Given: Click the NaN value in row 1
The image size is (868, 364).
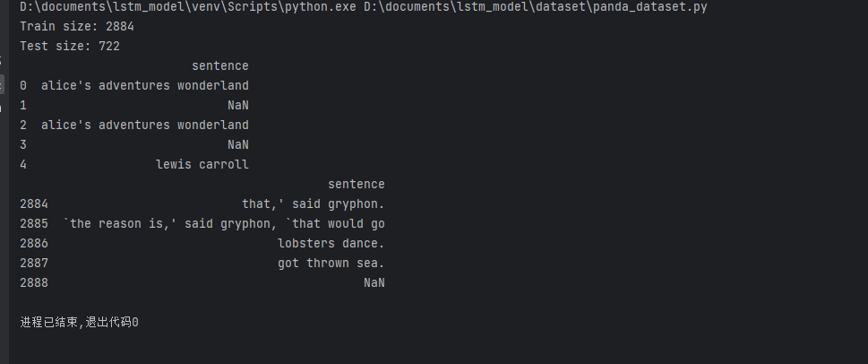Looking at the screenshot, I should pyautogui.click(x=237, y=106).
